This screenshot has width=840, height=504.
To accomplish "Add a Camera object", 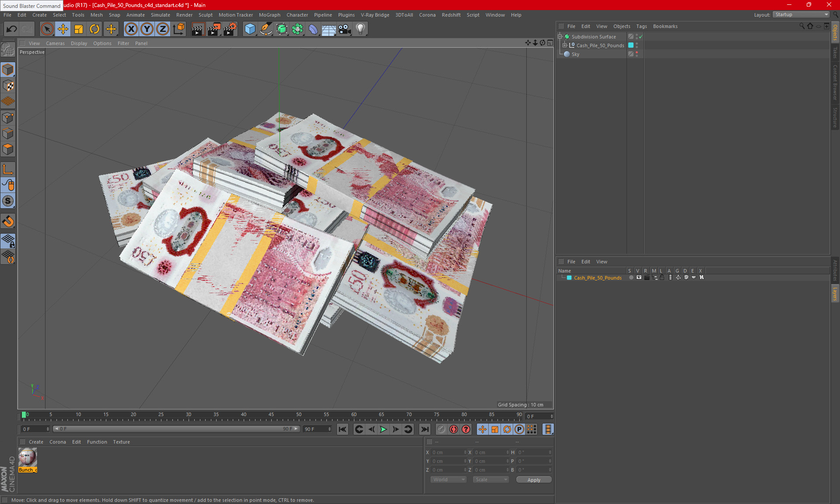I will [x=345, y=29].
